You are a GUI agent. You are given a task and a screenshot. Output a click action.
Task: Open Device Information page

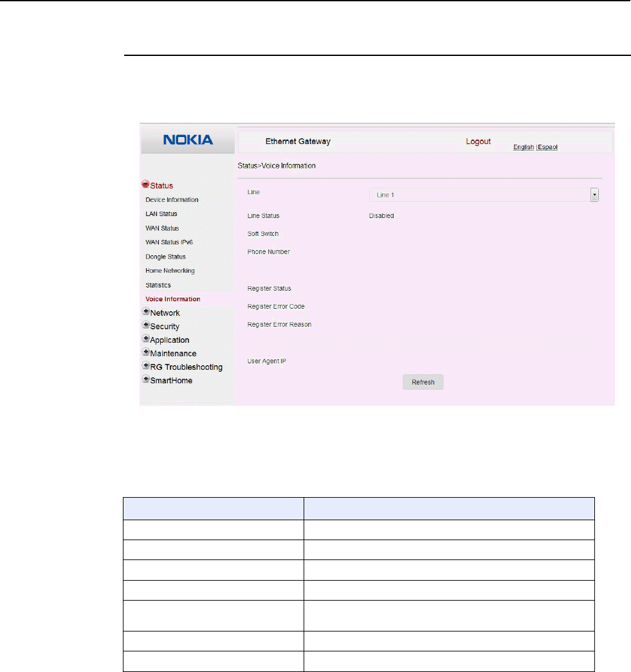172,200
